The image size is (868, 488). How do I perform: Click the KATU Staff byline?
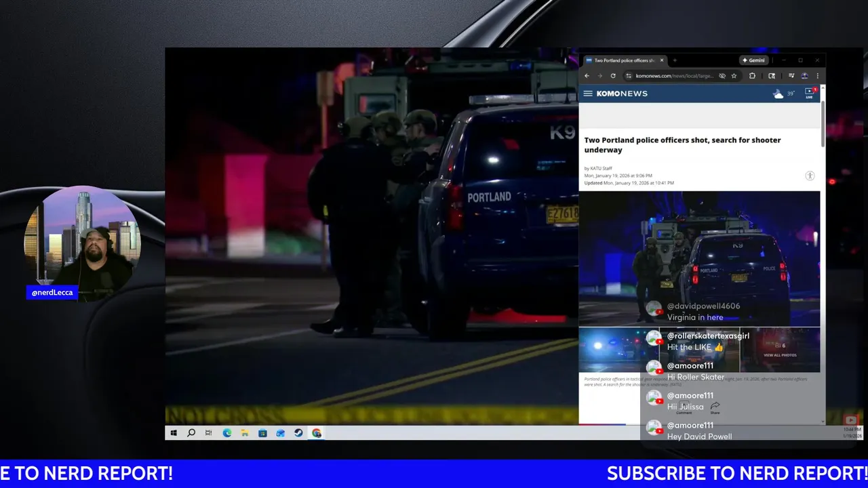click(x=598, y=168)
